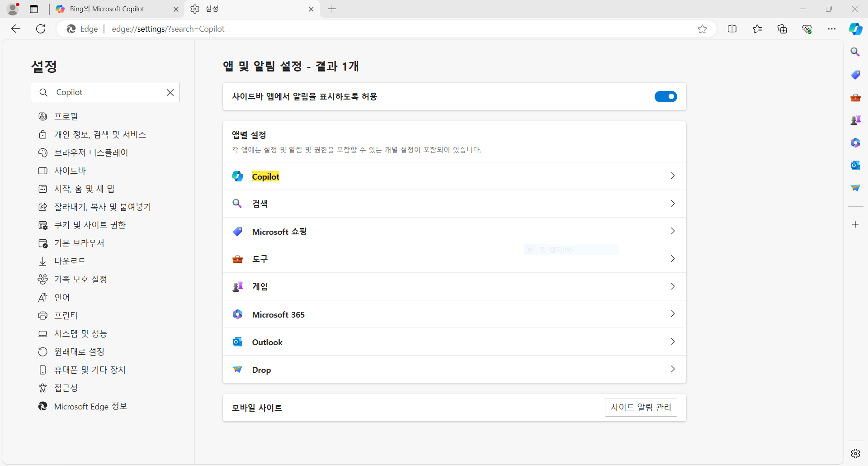Expand the 도구 app settings row
This screenshot has width=868, height=466.
pyautogui.click(x=454, y=259)
